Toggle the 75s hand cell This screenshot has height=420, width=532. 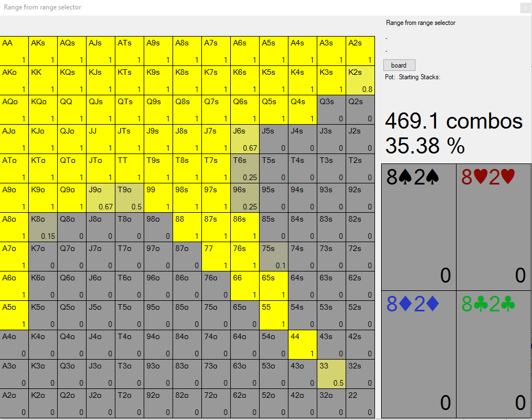[274, 257]
